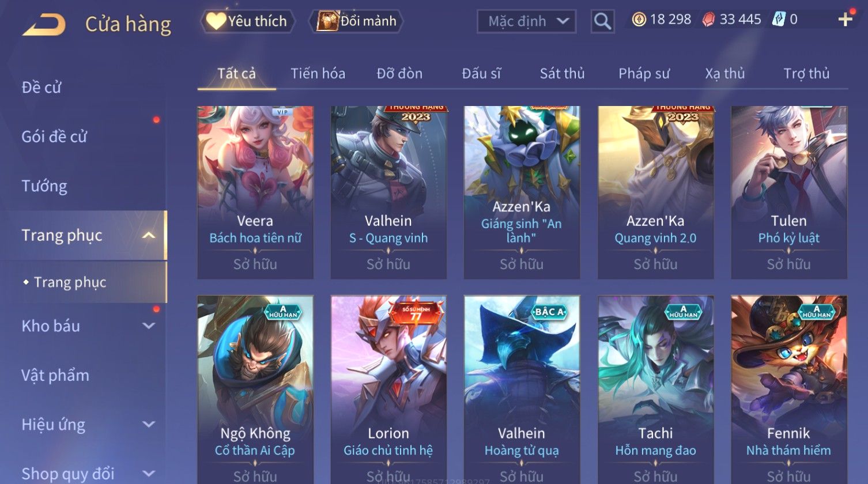Open the Mặc định sort dropdown
This screenshot has width=868, height=484.
[x=526, y=21]
